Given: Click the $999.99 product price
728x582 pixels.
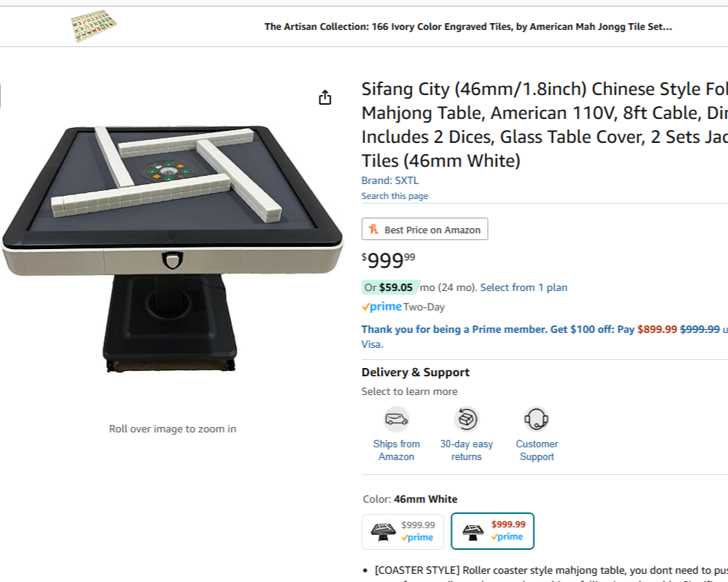Looking at the screenshot, I should tap(388, 260).
